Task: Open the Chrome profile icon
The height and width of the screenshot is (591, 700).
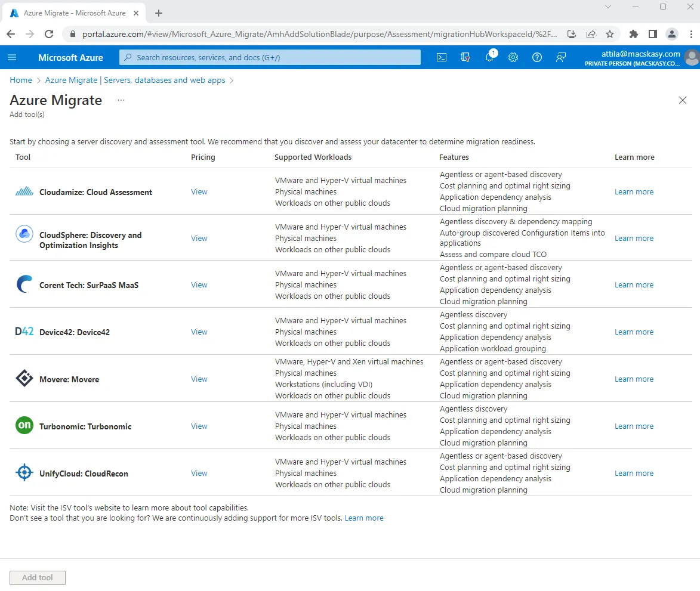Action: [x=672, y=34]
